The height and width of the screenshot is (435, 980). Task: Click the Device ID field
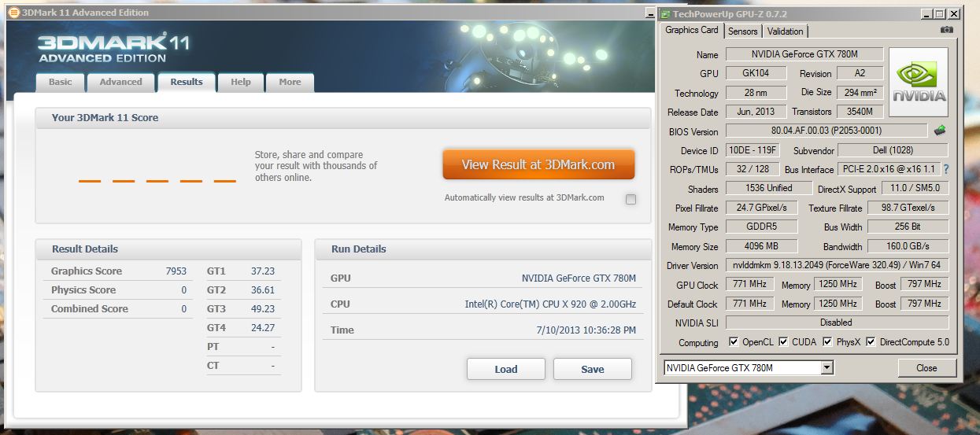[752, 150]
